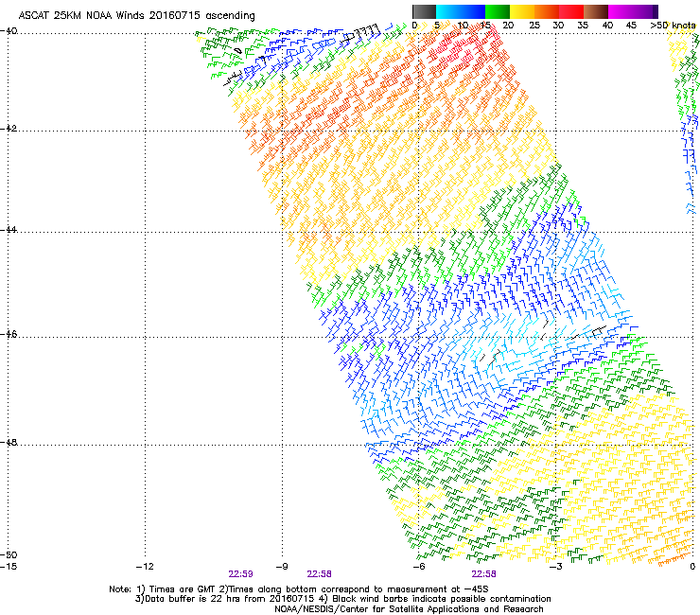The width and height of the screenshot is (700, 615).
Task: Click the "10" legend label under the color bar
Action: (x=463, y=26)
